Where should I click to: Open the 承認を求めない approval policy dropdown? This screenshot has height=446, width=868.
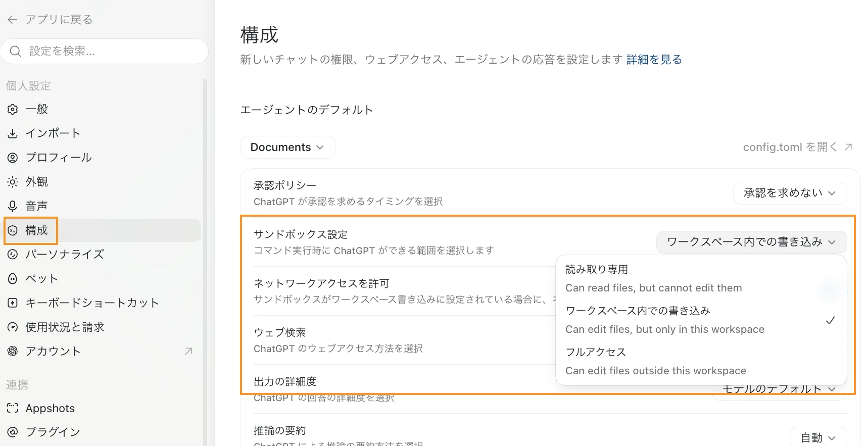tap(790, 193)
